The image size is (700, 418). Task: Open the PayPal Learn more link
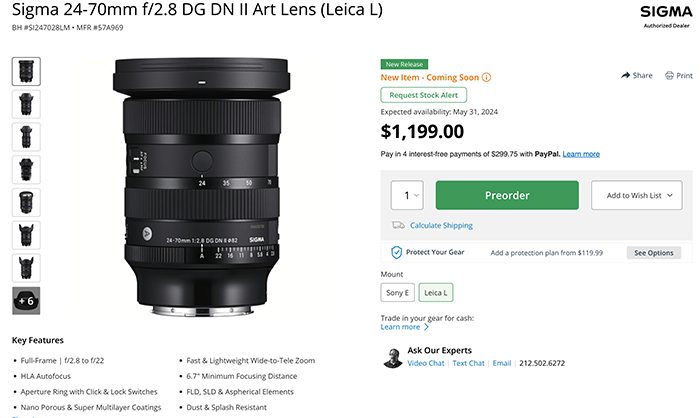[581, 154]
